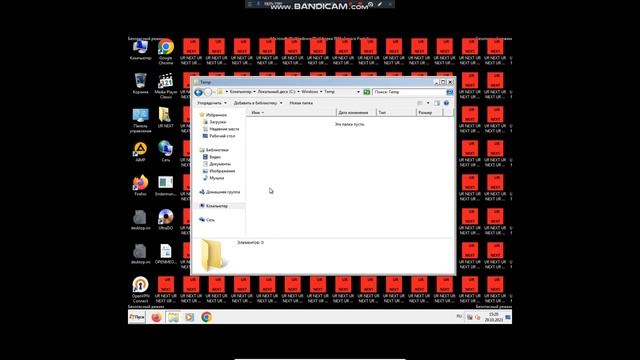Select the UltraISO desktop shortcut
The height and width of the screenshot is (360, 640).
(166, 219)
